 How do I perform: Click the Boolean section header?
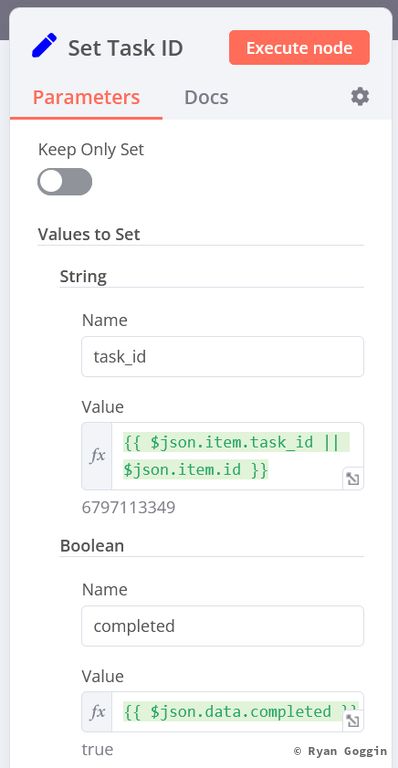pyautogui.click(x=92, y=546)
